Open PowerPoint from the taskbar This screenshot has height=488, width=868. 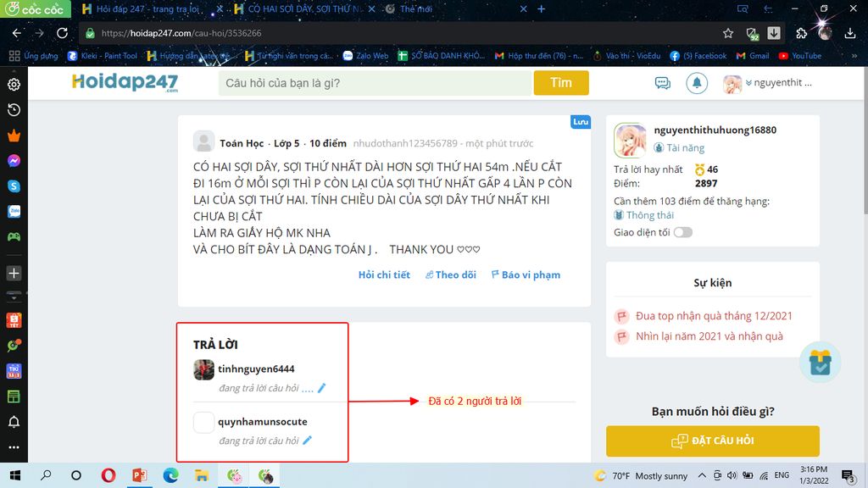[x=139, y=475]
